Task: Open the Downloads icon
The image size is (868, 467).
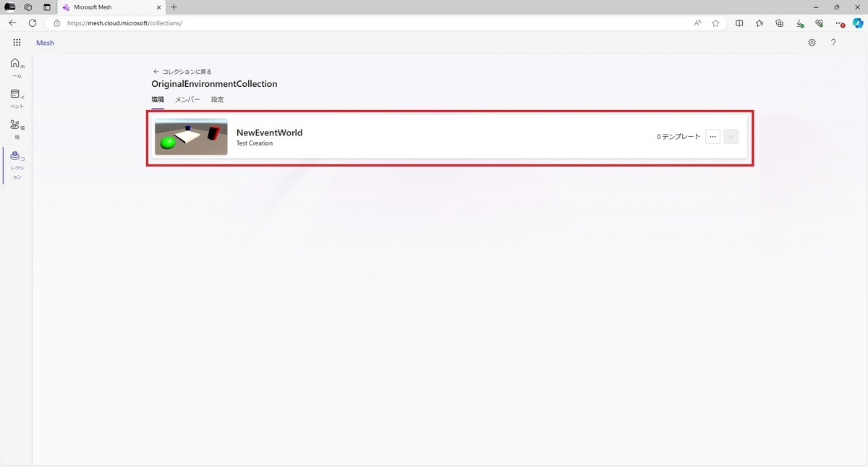Action: click(799, 23)
